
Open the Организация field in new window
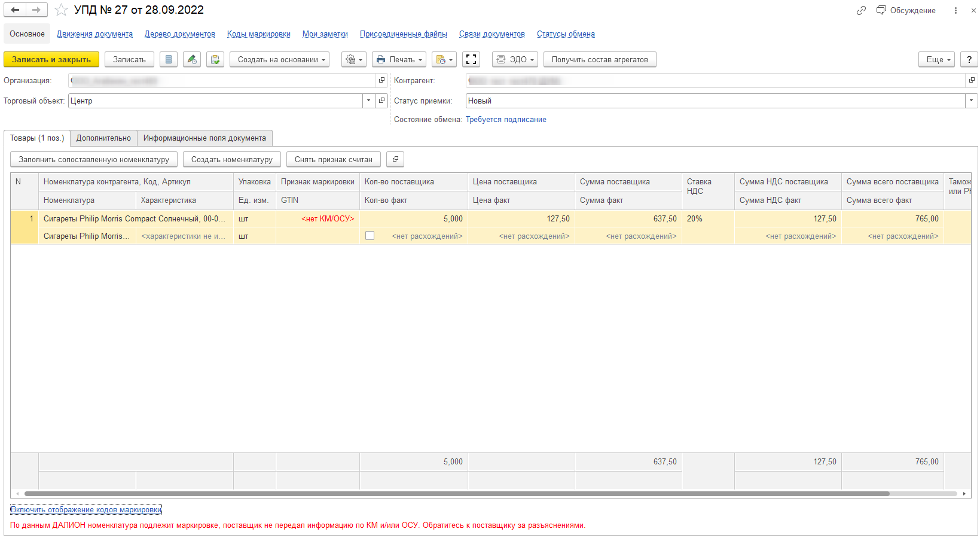(x=381, y=80)
